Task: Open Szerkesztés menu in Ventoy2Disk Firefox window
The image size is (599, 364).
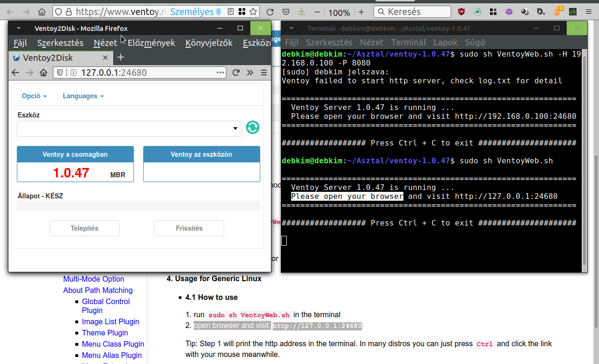Action: click(x=60, y=43)
